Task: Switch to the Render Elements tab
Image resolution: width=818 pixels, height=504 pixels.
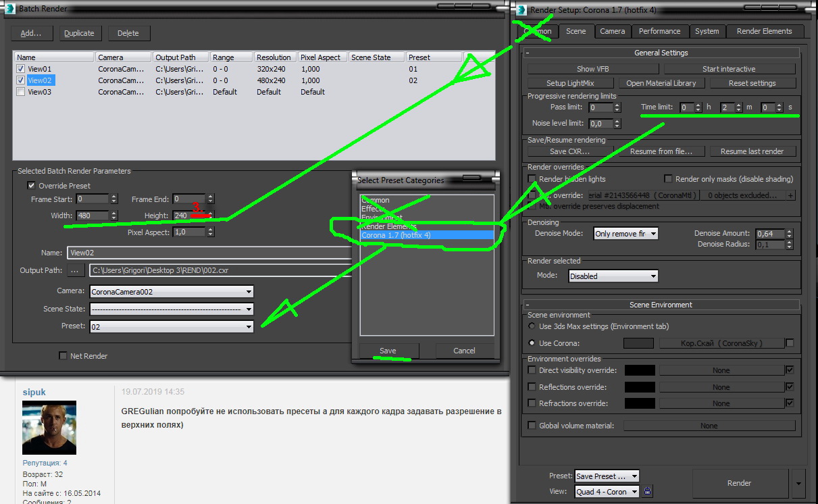Action: (x=764, y=31)
